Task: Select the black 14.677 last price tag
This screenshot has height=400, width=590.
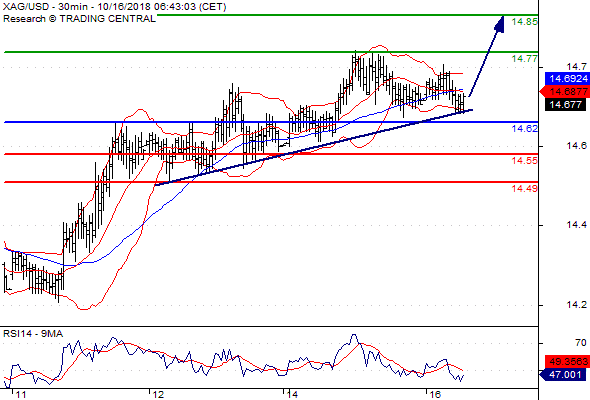Action: 566,104
